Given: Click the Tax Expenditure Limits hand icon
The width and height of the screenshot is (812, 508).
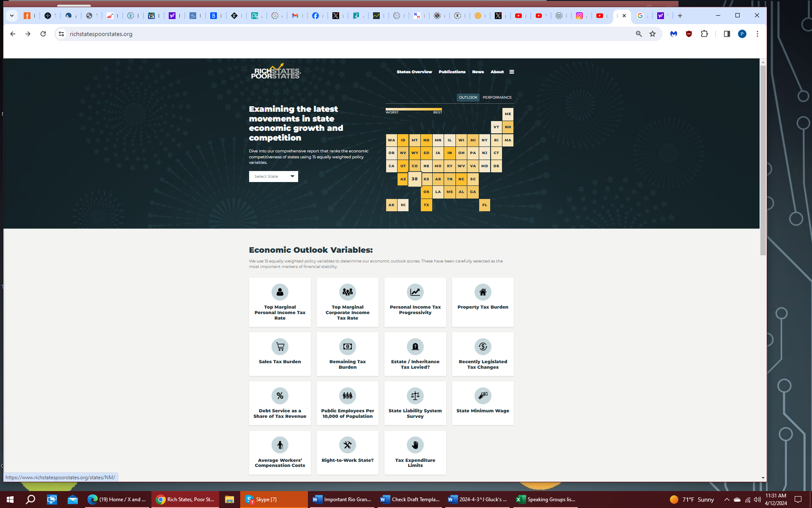Looking at the screenshot, I should [x=415, y=445].
